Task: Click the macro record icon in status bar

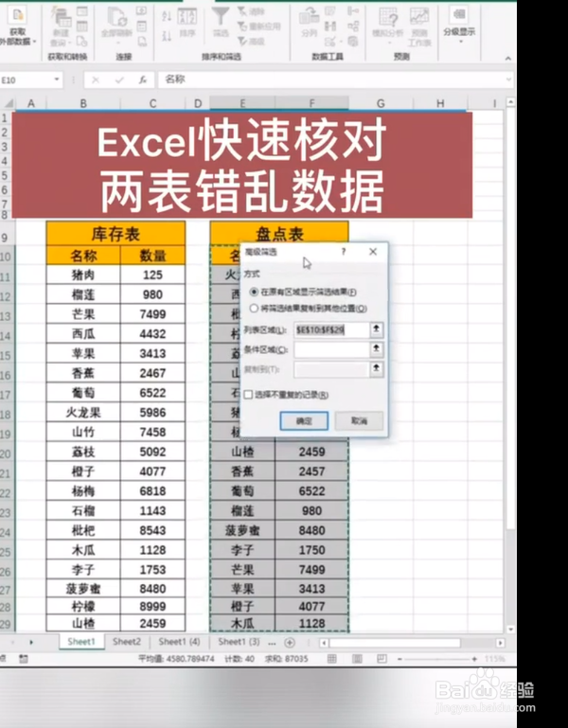Action: (24, 659)
